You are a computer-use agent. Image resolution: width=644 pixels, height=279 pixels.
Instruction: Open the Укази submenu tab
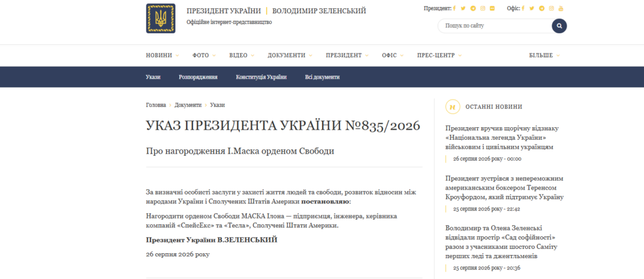click(153, 77)
